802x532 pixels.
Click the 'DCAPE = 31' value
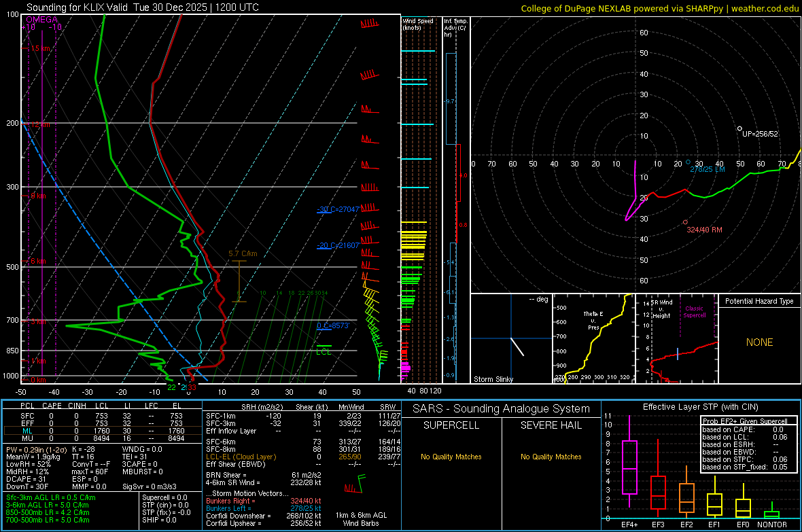(x=26, y=479)
